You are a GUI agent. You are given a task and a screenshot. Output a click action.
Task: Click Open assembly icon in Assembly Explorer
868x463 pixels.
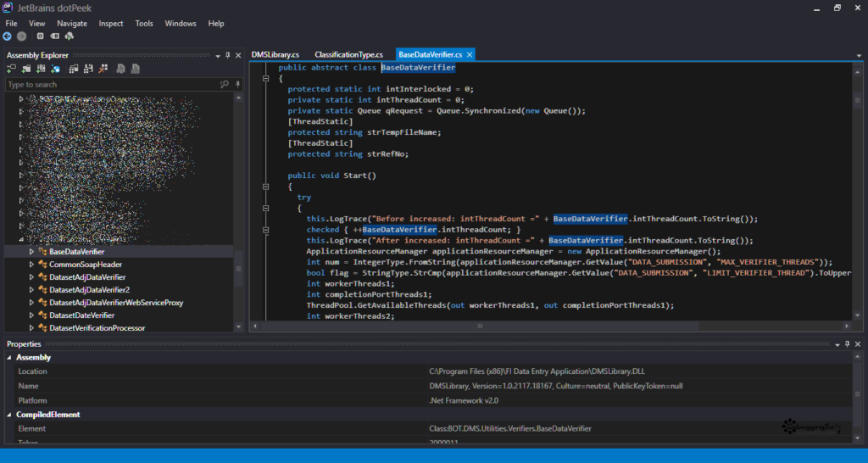[x=11, y=70]
